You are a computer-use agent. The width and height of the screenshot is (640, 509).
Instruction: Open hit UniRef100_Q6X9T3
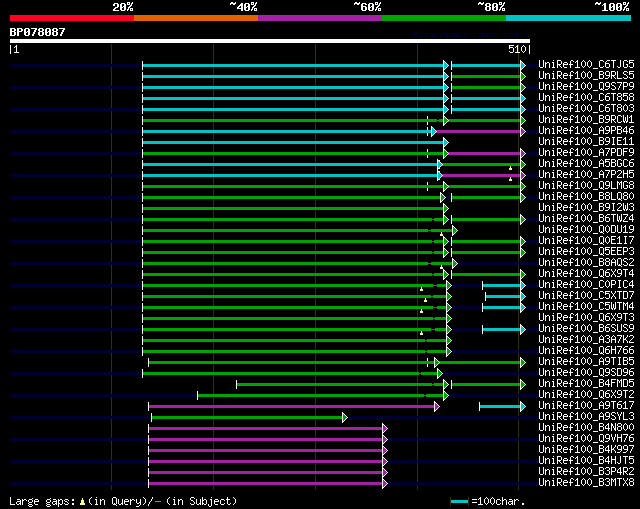[586, 318]
